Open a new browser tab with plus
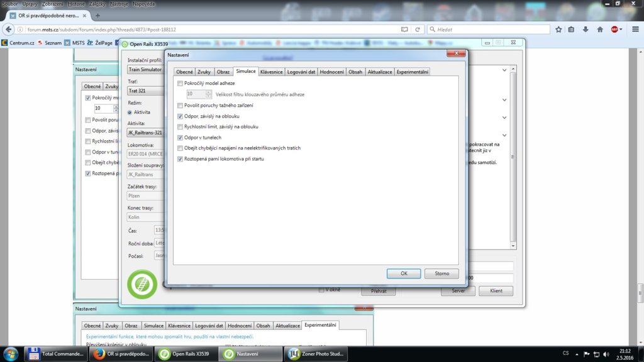The image size is (644, 362). pos(97,16)
